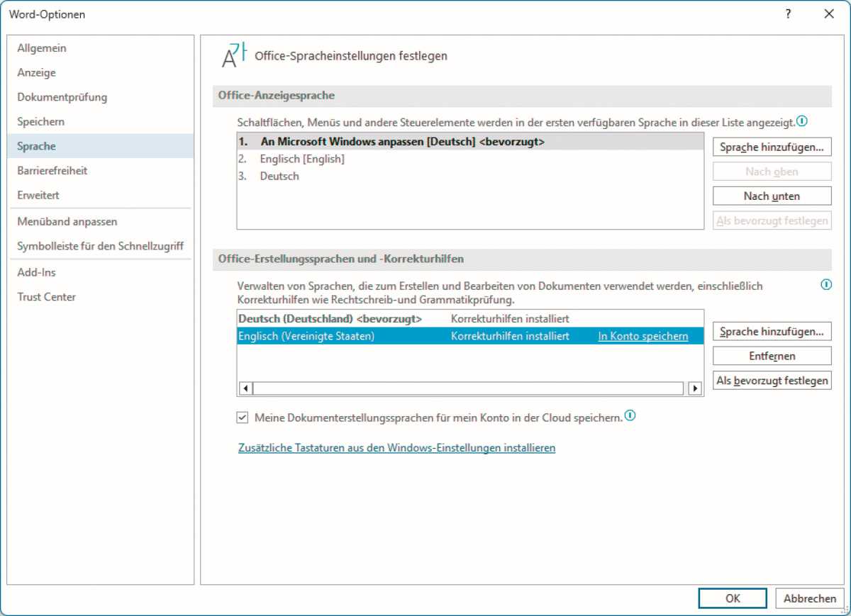Confirm the dialog with OK
This screenshot has height=616, width=851.
click(733, 598)
